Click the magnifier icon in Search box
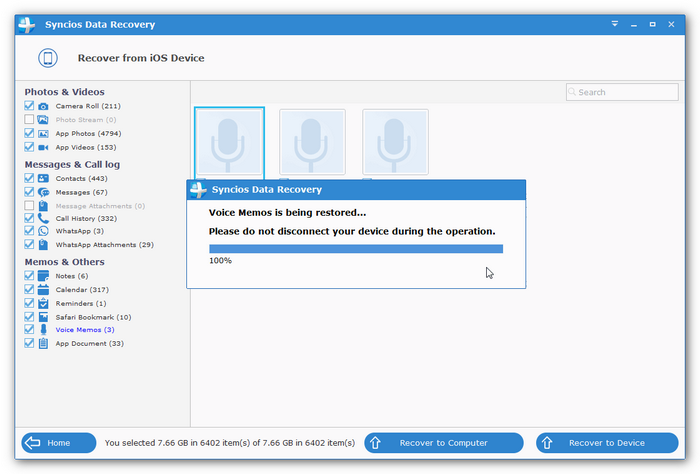 [x=572, y=92]
